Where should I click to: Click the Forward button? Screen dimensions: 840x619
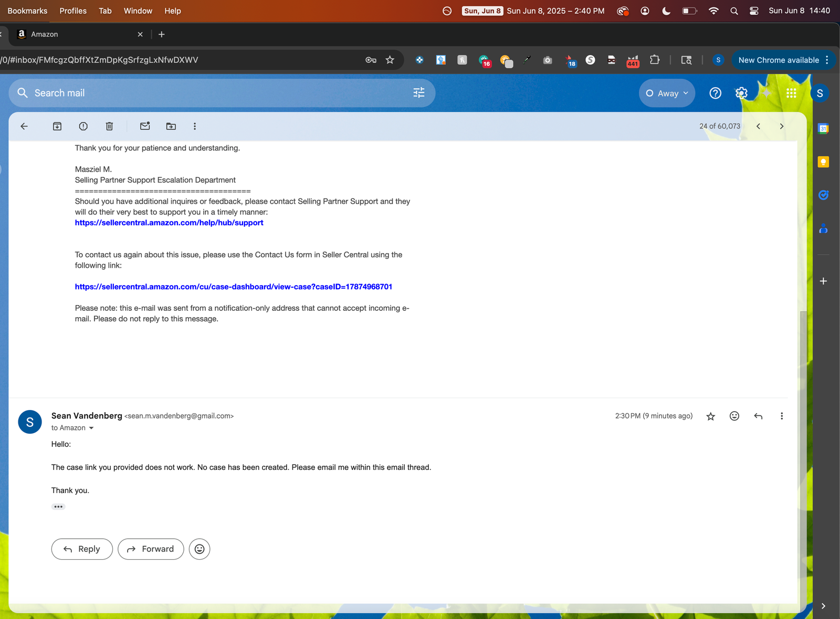(151, 549)
